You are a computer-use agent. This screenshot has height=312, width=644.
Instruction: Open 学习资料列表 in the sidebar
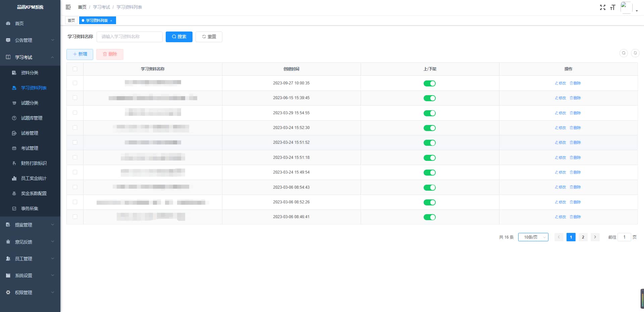coord(30,88)
